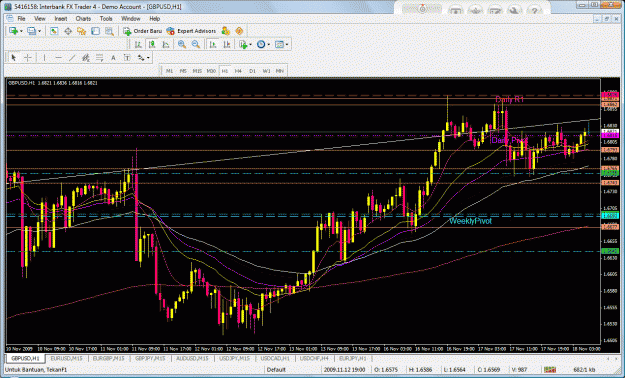Click the connection status bars icon
Screen dimensions: 625x378
point(550,370)
